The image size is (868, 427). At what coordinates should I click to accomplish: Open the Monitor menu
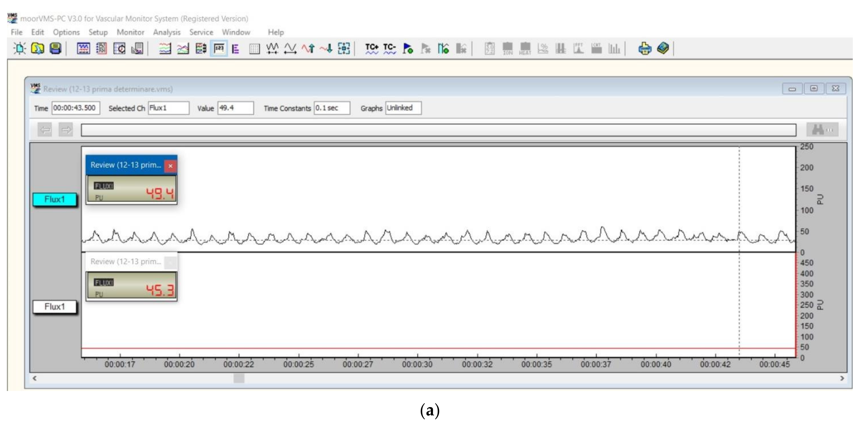(x=130, y=32)
